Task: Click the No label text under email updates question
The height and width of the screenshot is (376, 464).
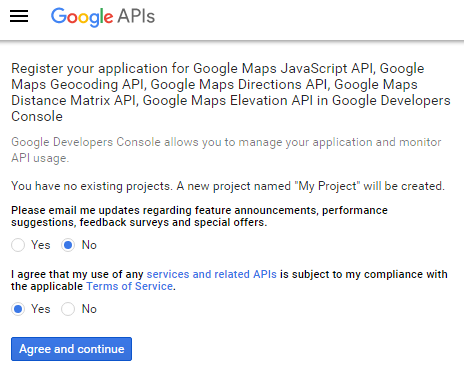Action: coord(89,245)
